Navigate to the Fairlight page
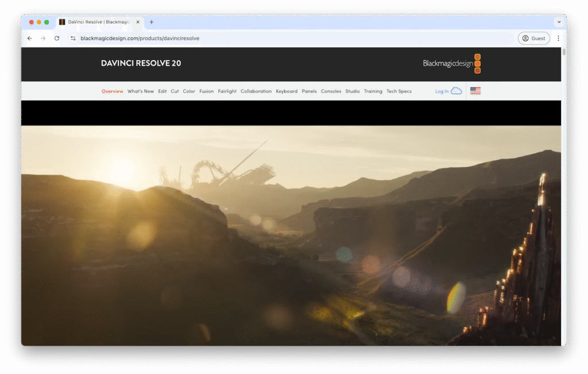The height and width of the screenshot is (374, 588). tap(227, 91)
